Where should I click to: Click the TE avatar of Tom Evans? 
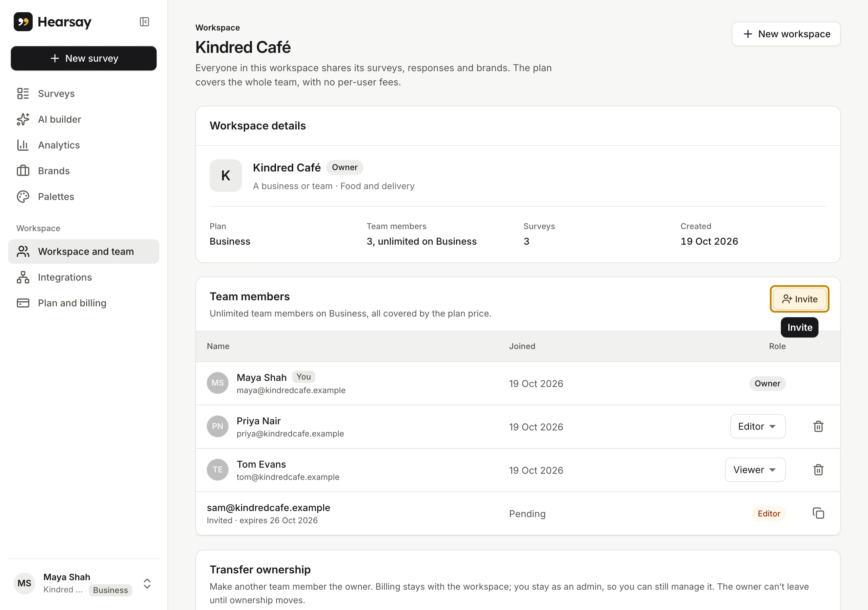coord(217,470)
